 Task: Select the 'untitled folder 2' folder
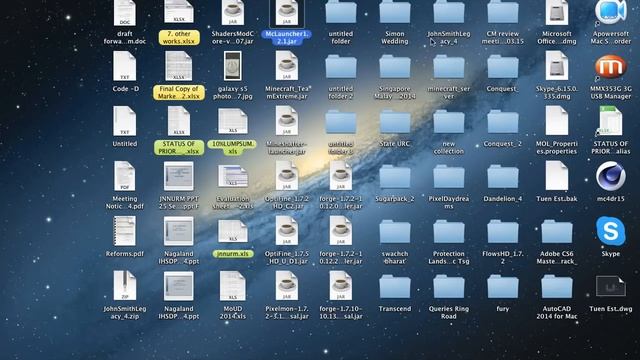point(341,67)
